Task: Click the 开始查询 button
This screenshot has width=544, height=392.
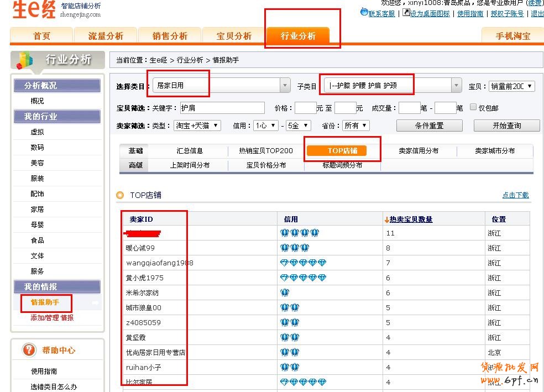Action: 506,126
